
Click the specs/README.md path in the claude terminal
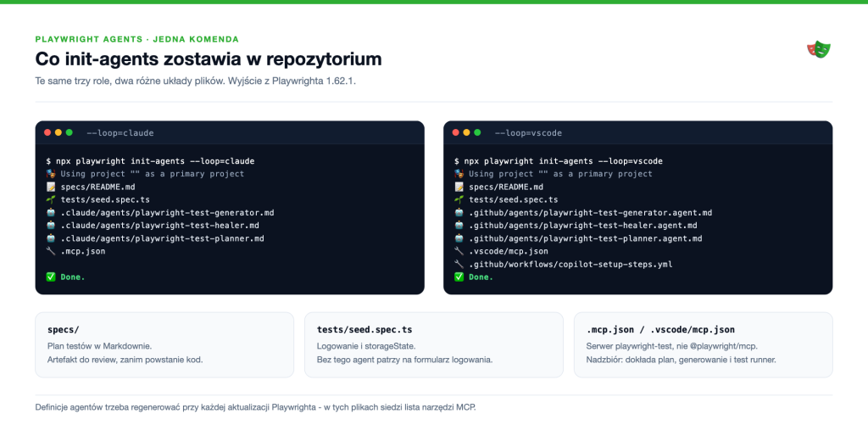pyautogui.click(x=98, y=187)
